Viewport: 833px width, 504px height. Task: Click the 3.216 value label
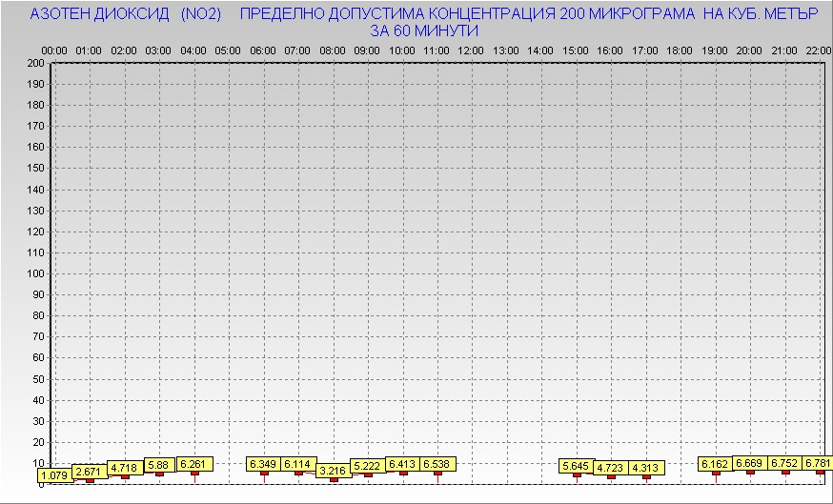point(333,471)
